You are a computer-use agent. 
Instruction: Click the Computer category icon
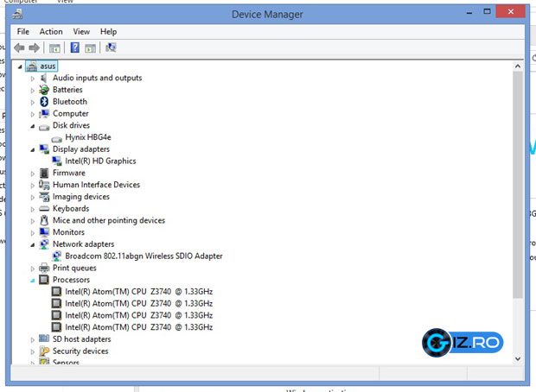coord(44,114)
